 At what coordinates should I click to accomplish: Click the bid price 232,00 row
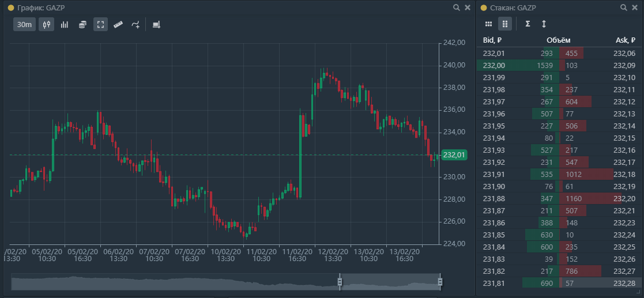pos(494,65)
